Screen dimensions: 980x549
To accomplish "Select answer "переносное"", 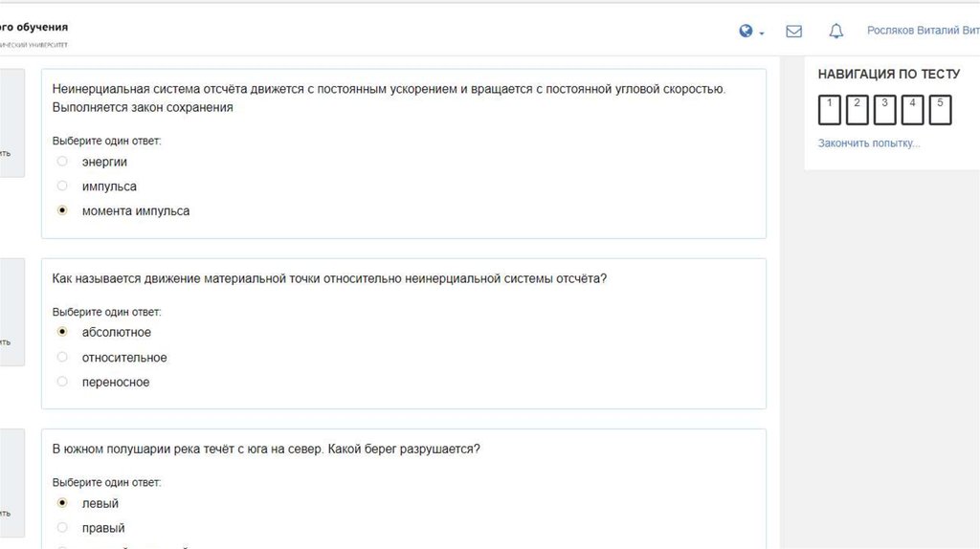I will coord(62,381).
